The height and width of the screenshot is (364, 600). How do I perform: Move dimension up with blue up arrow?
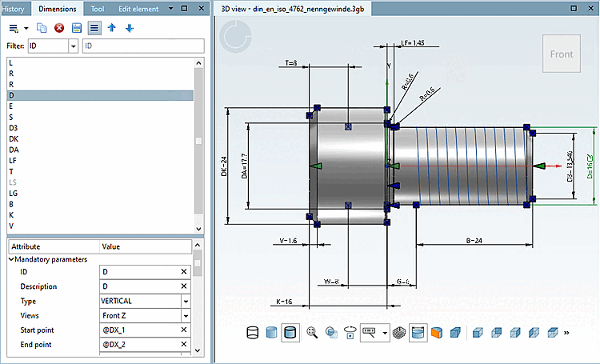click(112, 28)
